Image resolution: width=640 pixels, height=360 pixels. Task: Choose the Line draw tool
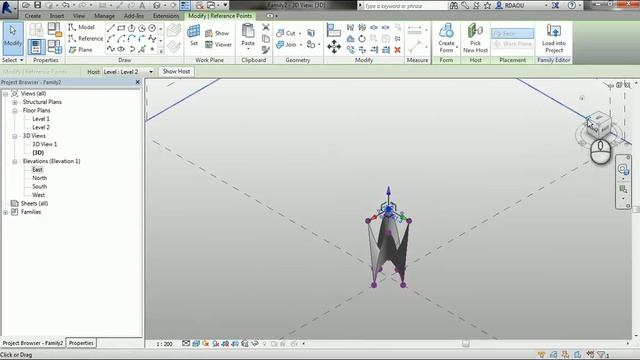point(110,28)
